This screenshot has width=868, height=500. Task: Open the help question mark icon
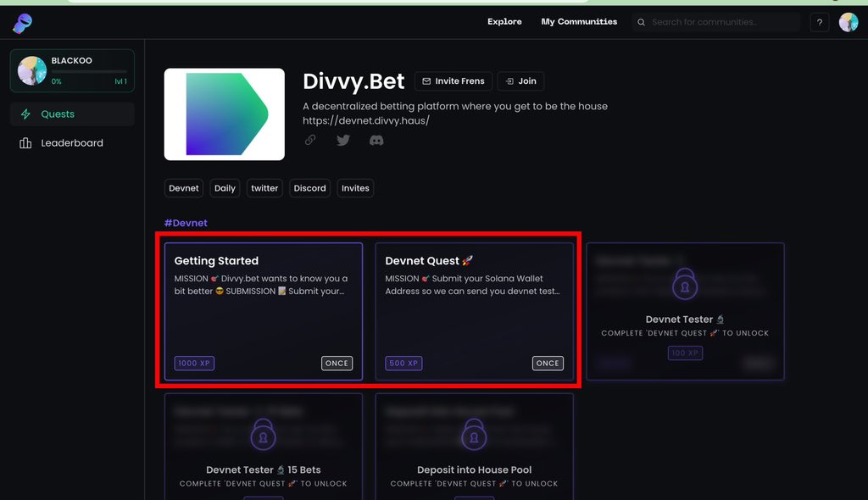(x=820, y=22)
